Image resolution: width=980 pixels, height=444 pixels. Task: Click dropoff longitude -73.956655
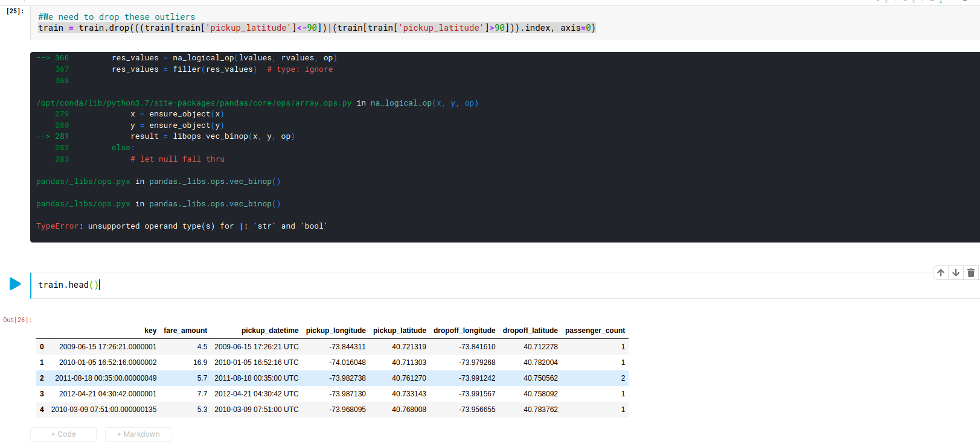click(x=477, y=410)
